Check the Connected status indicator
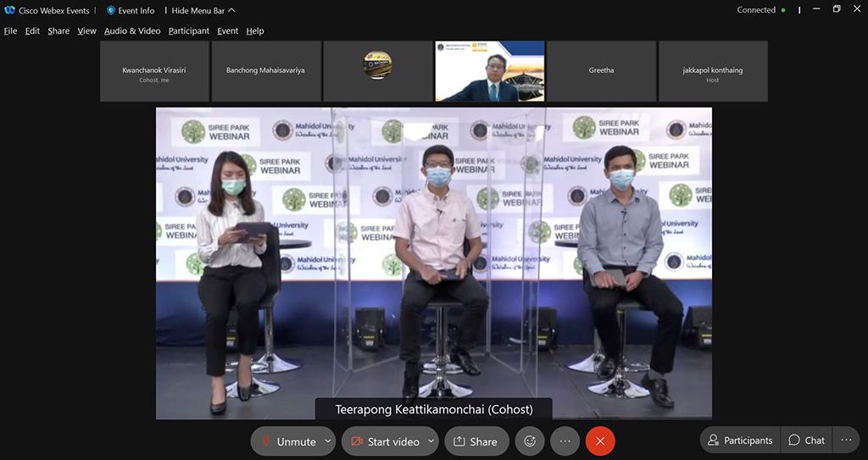This screenshot has height=460, width=868. 760,10
